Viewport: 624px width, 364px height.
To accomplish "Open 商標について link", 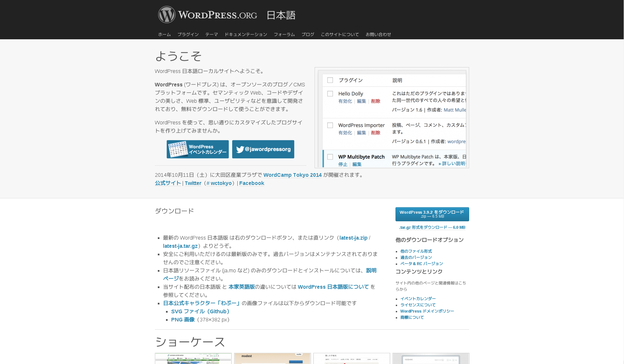I will [x=412, y=317].
